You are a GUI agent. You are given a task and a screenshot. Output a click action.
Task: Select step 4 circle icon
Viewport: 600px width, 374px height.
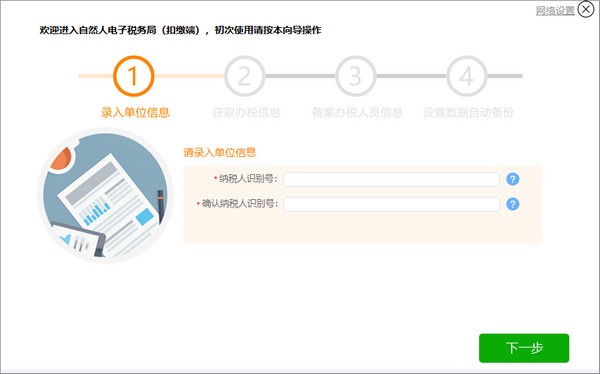click(x=466, y=76)
